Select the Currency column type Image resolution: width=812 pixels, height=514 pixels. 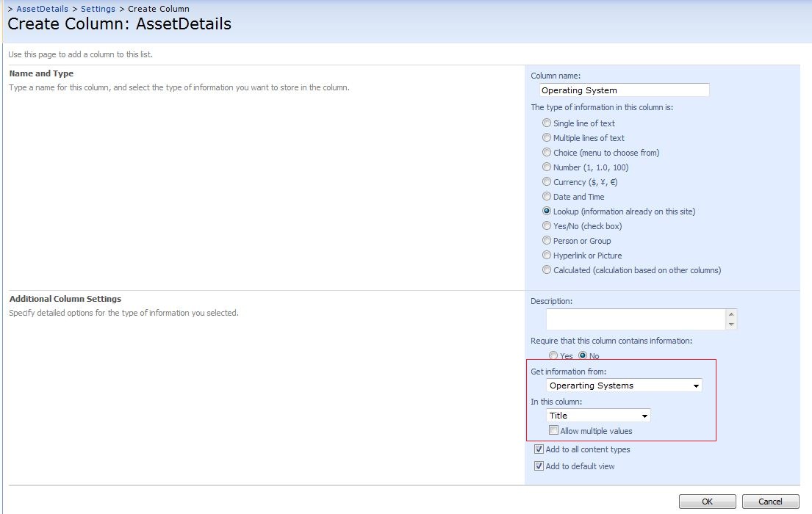click(547, 182)
